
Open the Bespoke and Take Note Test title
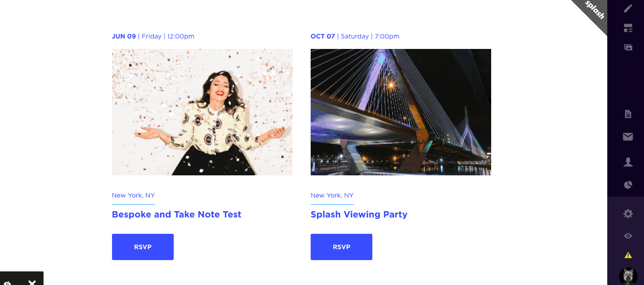click(176, 214)
